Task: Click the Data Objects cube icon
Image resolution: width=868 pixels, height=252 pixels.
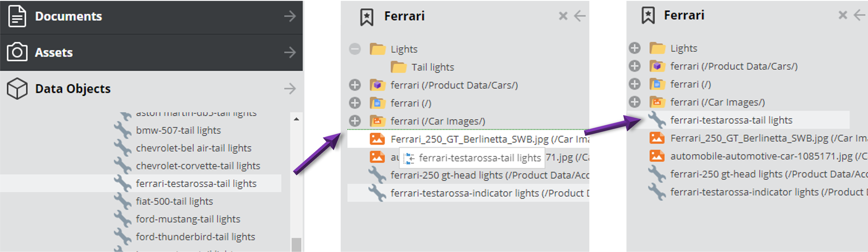Action: (x=17, y=88)
